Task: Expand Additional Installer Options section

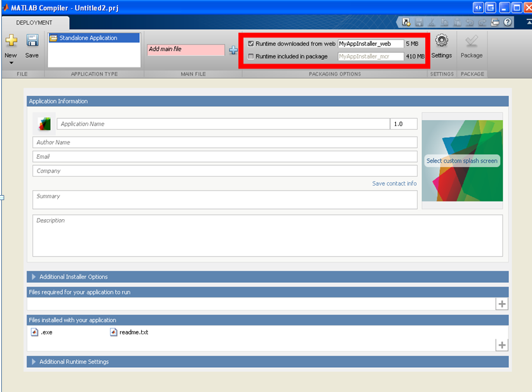Action: coord(34,277)
